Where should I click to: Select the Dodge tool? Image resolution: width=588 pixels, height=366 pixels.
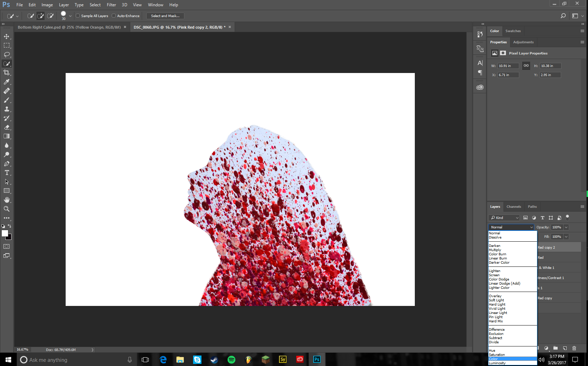[7, 154]
